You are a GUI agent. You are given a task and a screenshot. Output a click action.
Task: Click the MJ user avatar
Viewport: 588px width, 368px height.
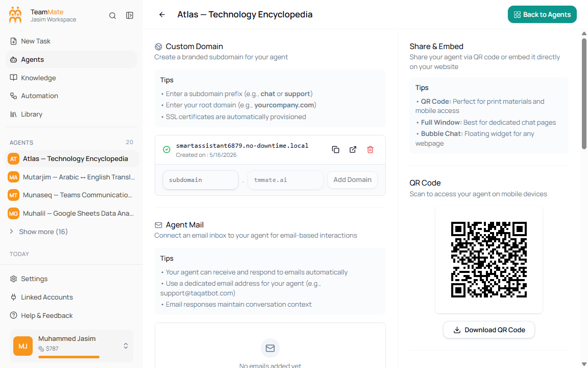tap(23, 346)
